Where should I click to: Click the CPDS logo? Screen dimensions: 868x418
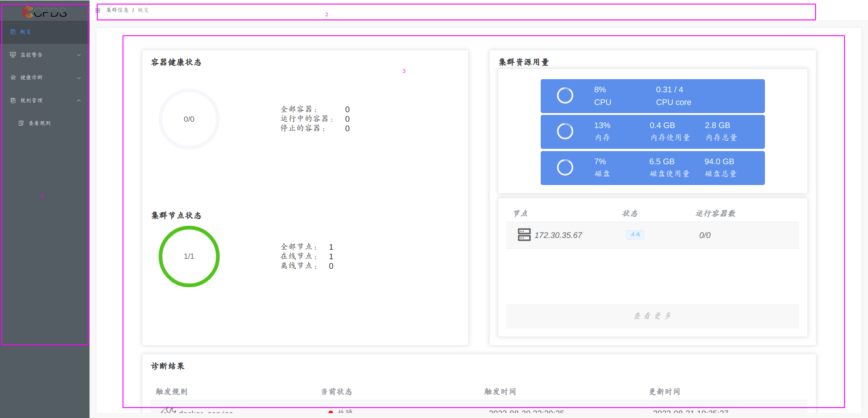(x=45, y=12)
